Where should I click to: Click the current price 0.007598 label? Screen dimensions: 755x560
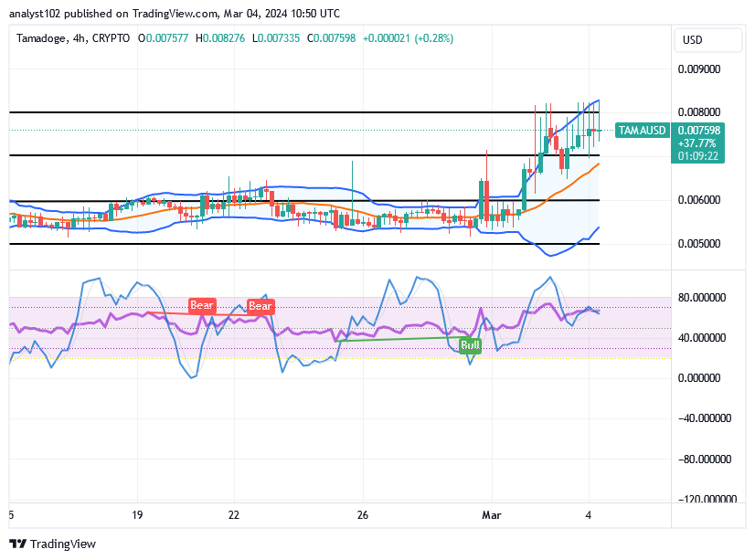coord(699,131)
